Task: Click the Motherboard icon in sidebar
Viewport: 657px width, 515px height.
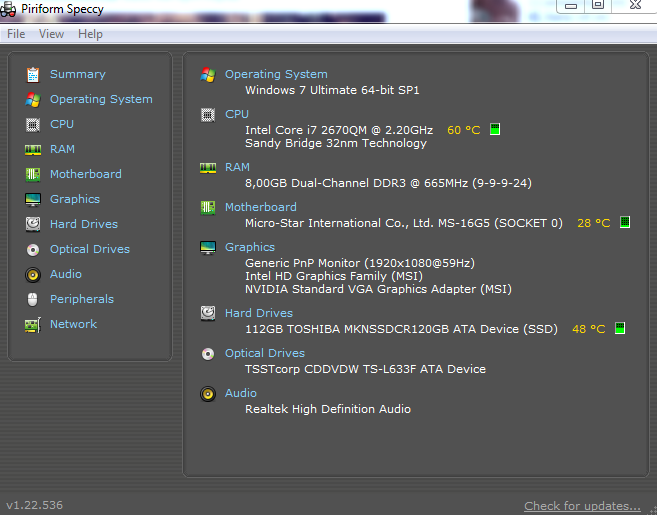Action: [x=33, y=174]
